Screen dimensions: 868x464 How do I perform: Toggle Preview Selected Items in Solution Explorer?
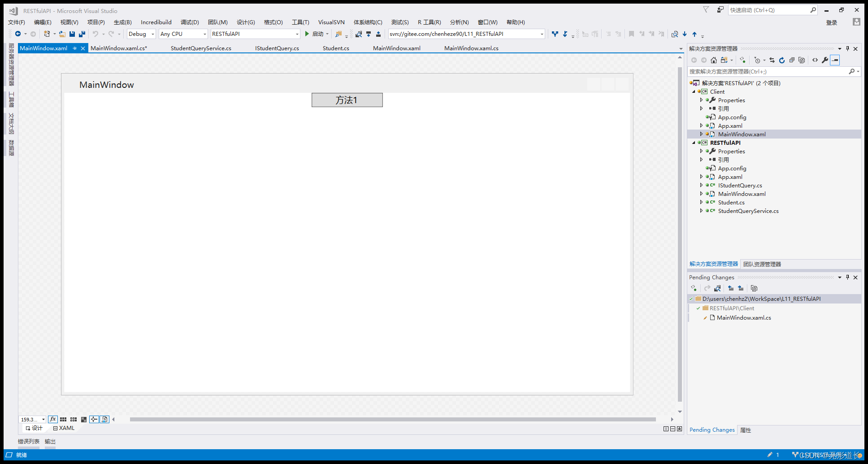[835, 60]
